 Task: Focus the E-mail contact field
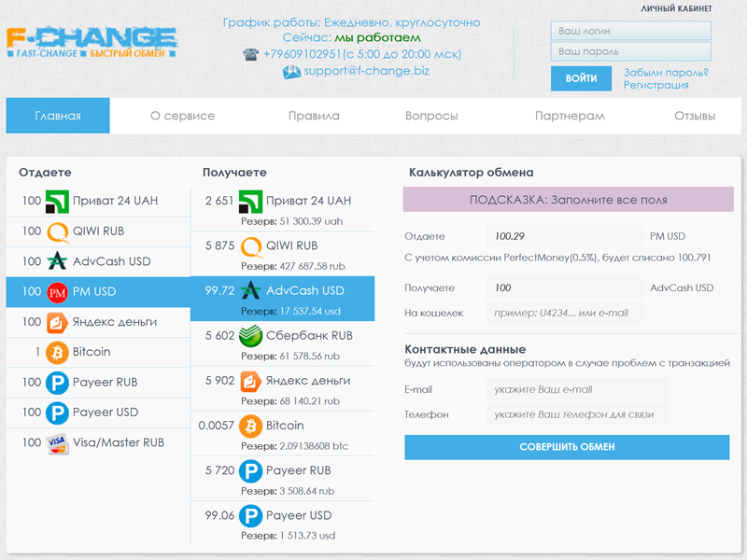click(577, 389)
